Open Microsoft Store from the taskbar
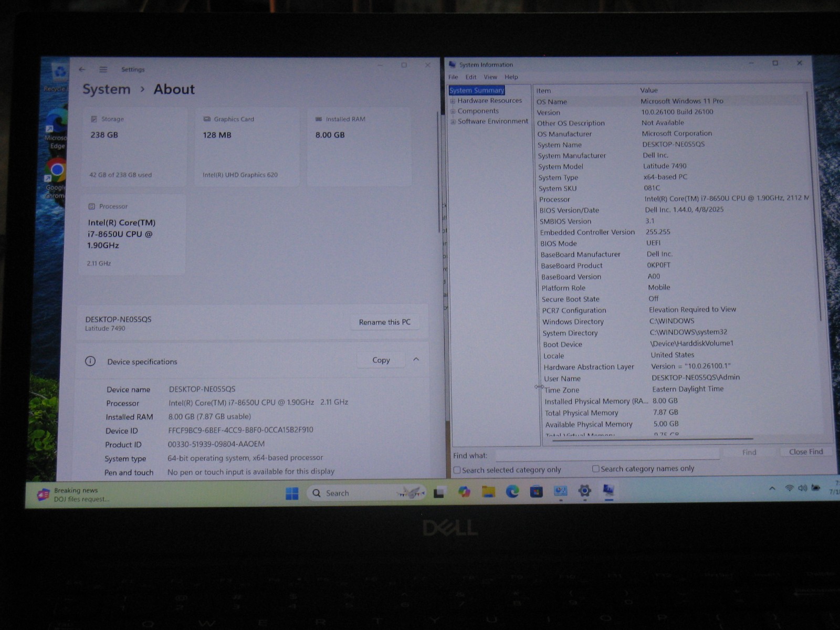The height and width of the screenshot is (630, 840). pyautogui.click(x=536, y=491)
